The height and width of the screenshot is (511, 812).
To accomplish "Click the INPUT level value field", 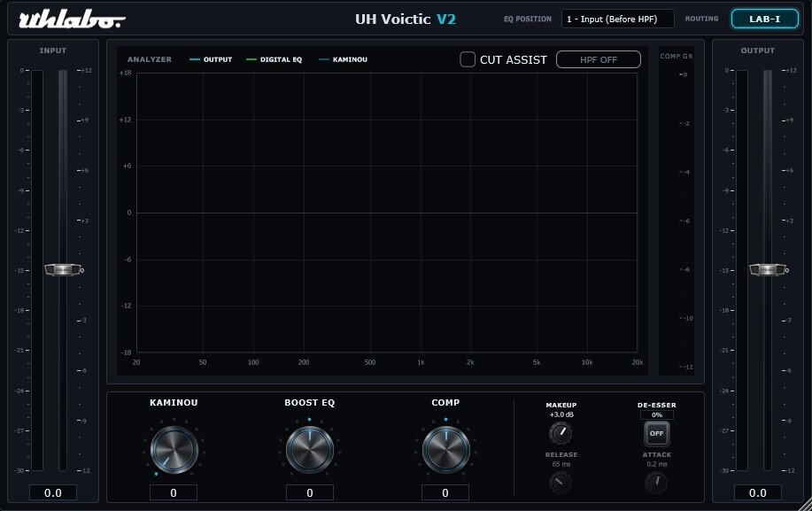I will tap(53, 493).
